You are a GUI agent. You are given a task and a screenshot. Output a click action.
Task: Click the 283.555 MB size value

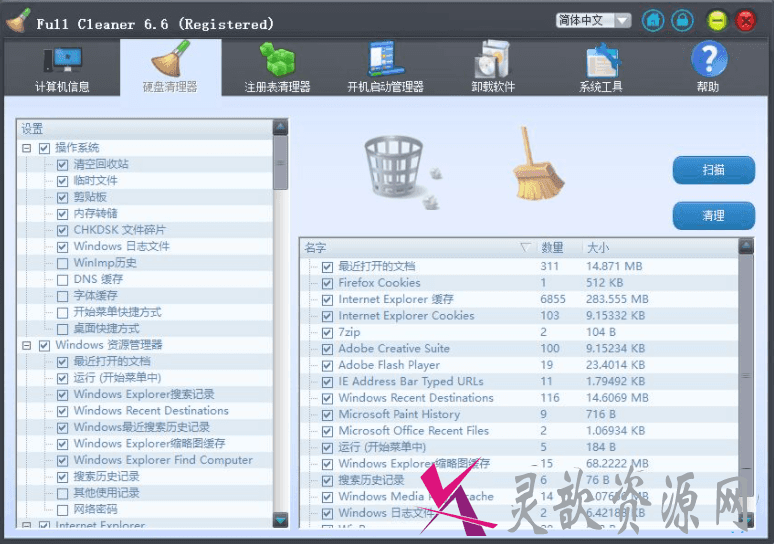617,300
